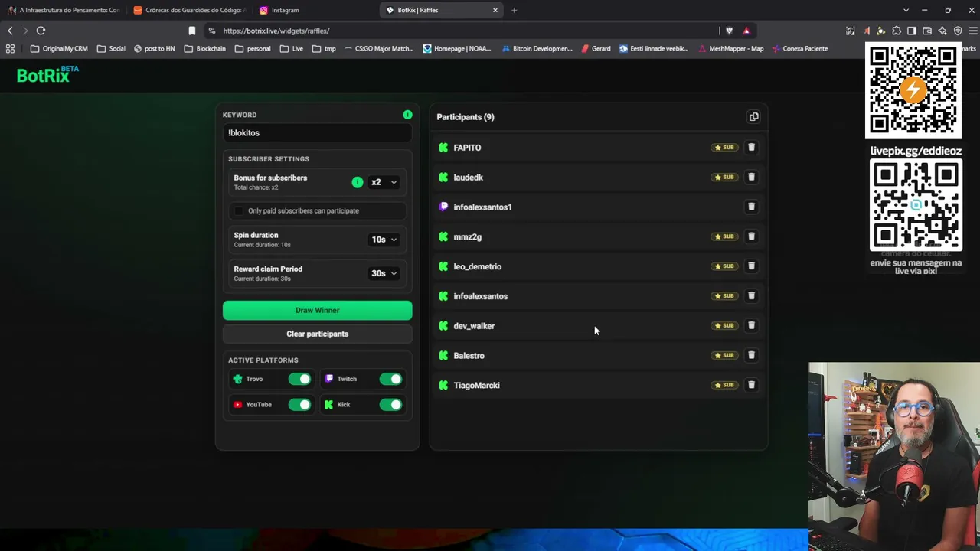Viewport: 980px width, 551px height.
Task: Click the BotRix beta logo
Action: (47, 74)
